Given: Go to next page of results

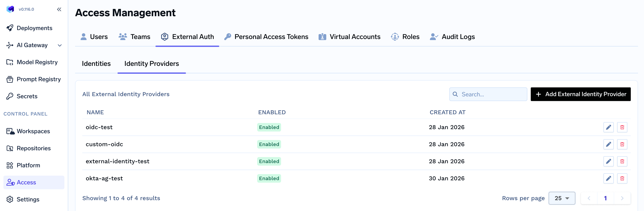Looking at the screenshot, I should pyautogui.click(x=622, y=198).
